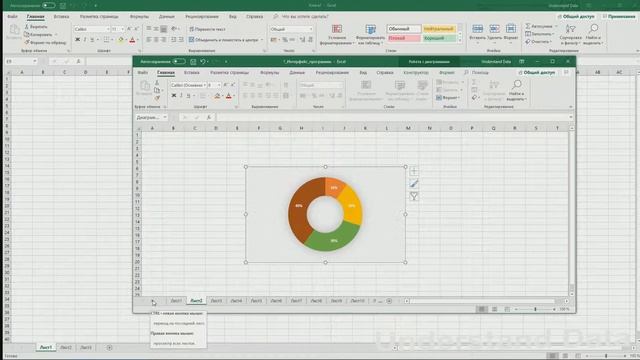Click Примечания in the background window

pyautogui.click(x=619, y=17)
